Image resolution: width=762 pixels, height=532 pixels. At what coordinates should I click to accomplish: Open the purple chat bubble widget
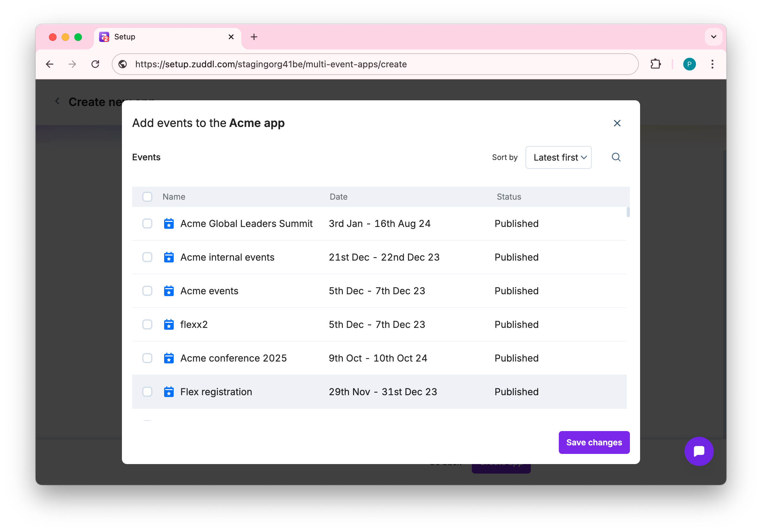point(698,451)
